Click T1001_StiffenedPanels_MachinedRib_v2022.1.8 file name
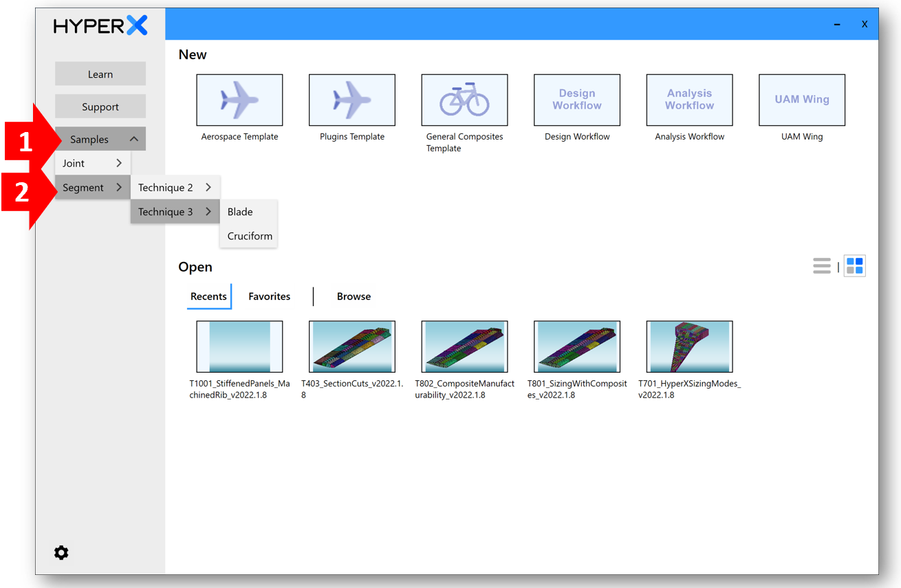The height and width of the screenshot is (588, 901). tap(239, 389)
